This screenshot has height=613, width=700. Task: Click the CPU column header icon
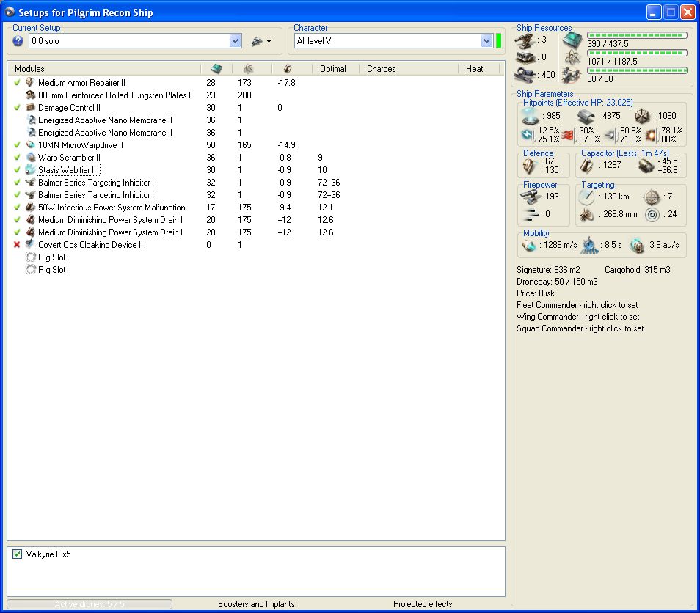(216, 69)
